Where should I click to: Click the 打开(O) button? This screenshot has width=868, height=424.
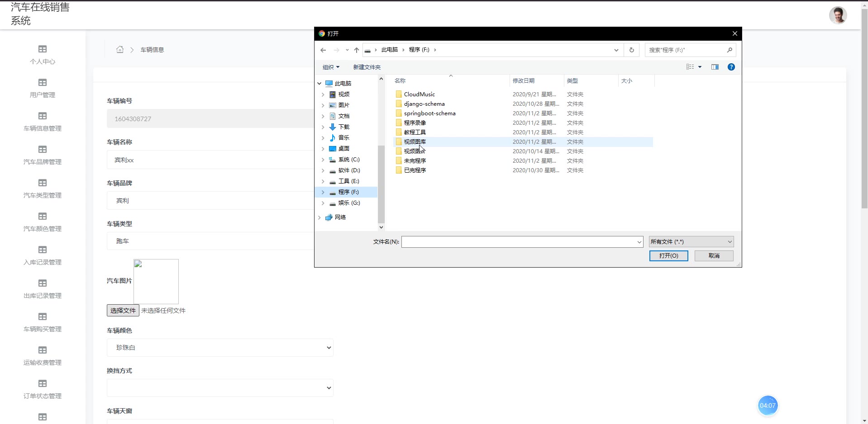click(668, 256)
